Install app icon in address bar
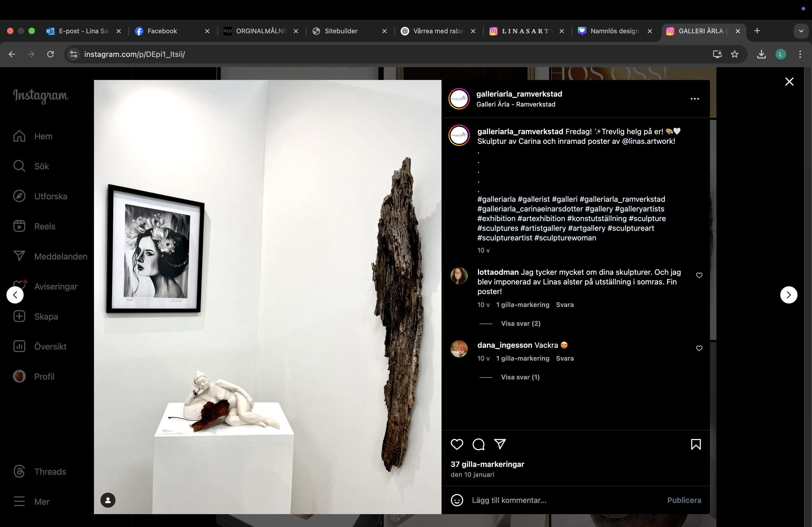Viewport: 812px width, 527px height. 717,54
